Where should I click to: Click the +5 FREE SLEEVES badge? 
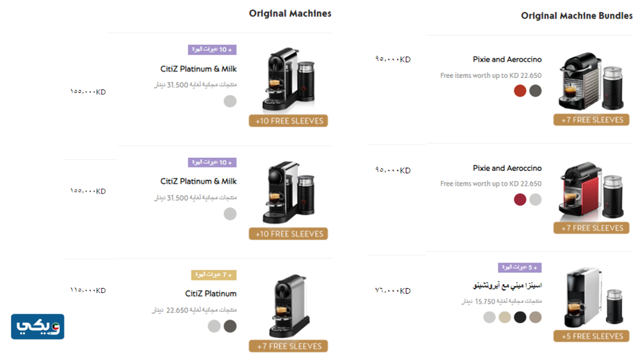pos(591,336)
